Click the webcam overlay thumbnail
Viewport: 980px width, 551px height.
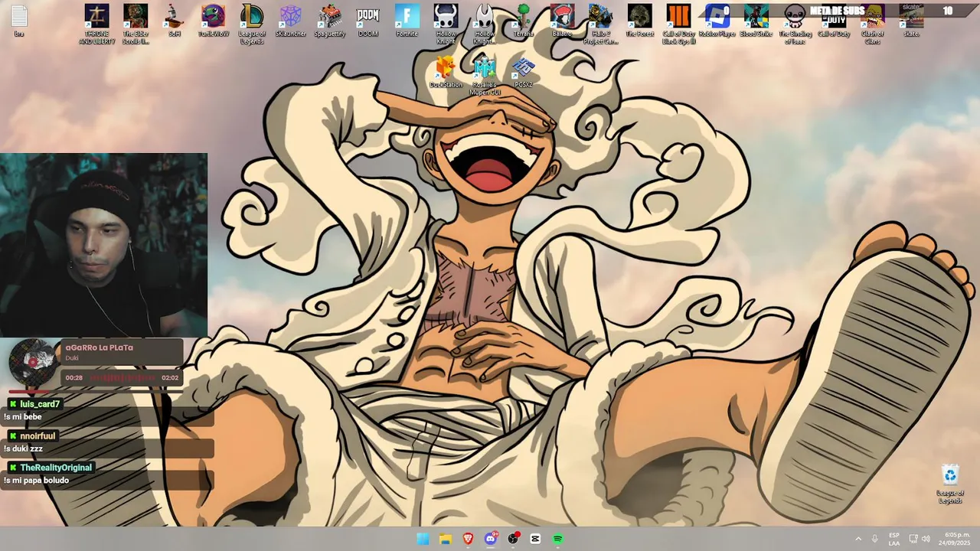click(x=103, y=245)
